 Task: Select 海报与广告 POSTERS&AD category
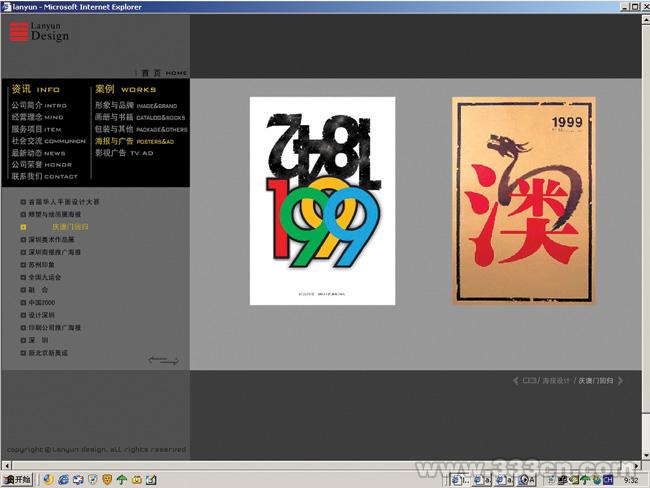(134, 141)
